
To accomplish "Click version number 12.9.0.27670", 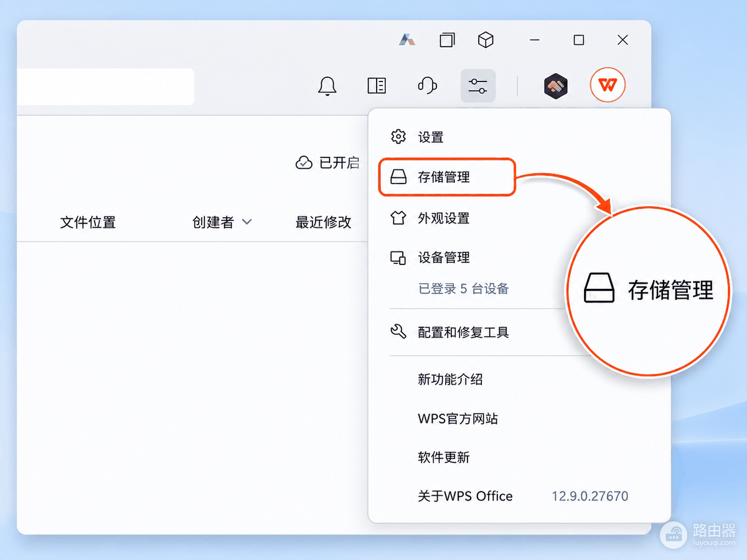I will pos(590,497).
